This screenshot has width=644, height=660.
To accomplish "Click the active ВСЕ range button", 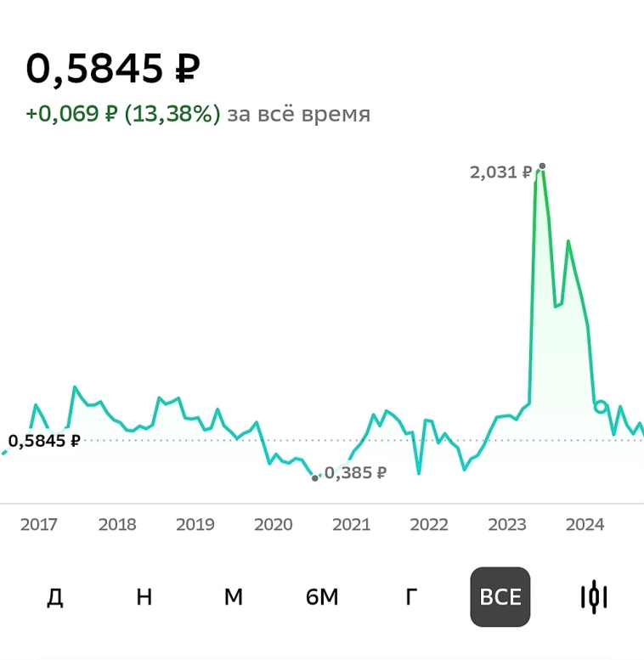I will click(x=500, y=597).
